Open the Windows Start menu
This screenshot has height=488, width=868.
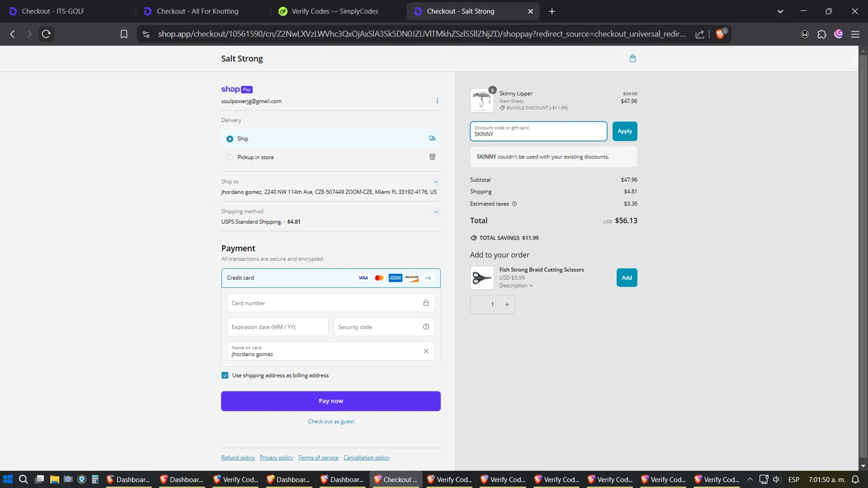[8, 479]
